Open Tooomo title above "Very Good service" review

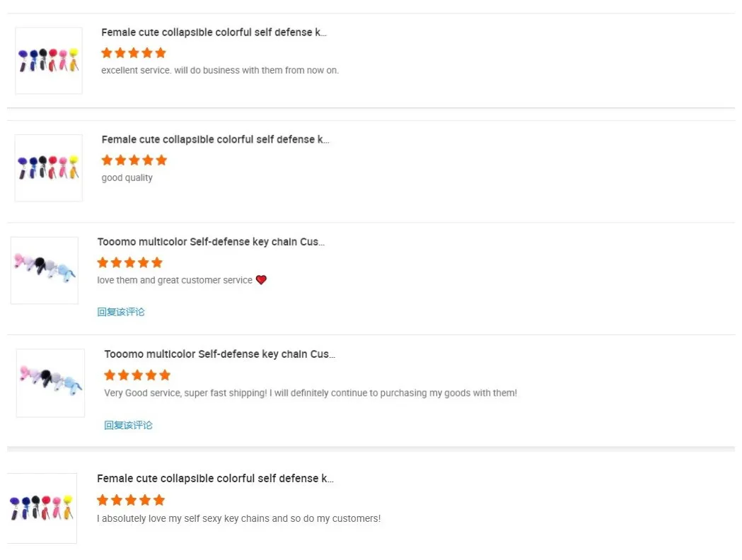pos(219,354)
